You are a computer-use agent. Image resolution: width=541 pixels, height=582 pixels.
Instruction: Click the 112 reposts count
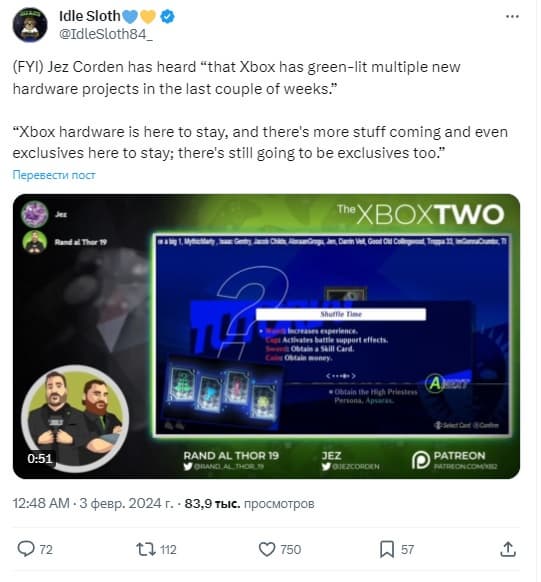point(168,549)
